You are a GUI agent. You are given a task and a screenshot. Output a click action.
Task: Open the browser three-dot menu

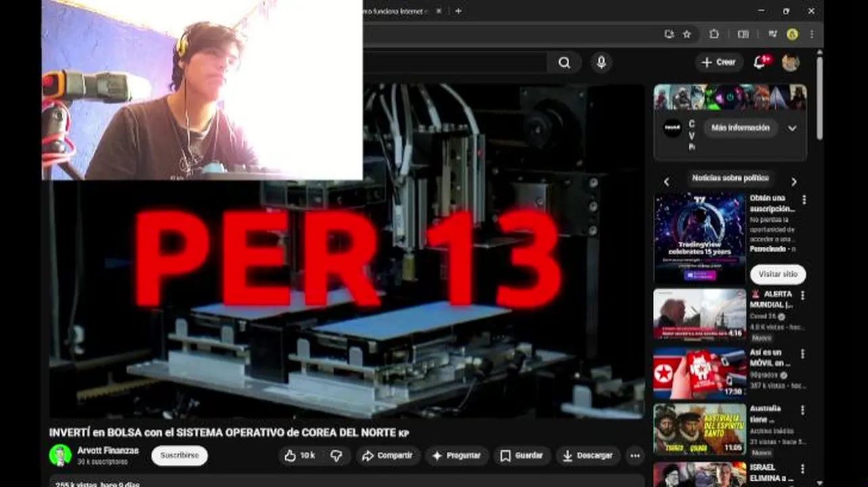811,34
